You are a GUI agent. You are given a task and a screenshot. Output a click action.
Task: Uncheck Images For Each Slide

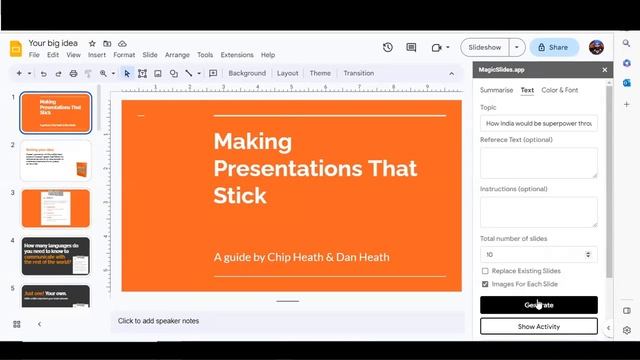[x=485, y=284]
